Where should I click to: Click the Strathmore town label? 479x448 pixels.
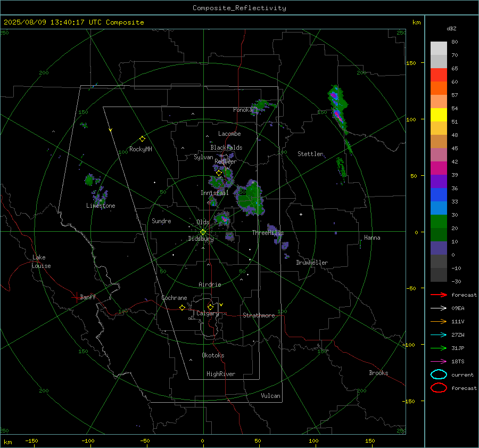[x=259, y=315]
